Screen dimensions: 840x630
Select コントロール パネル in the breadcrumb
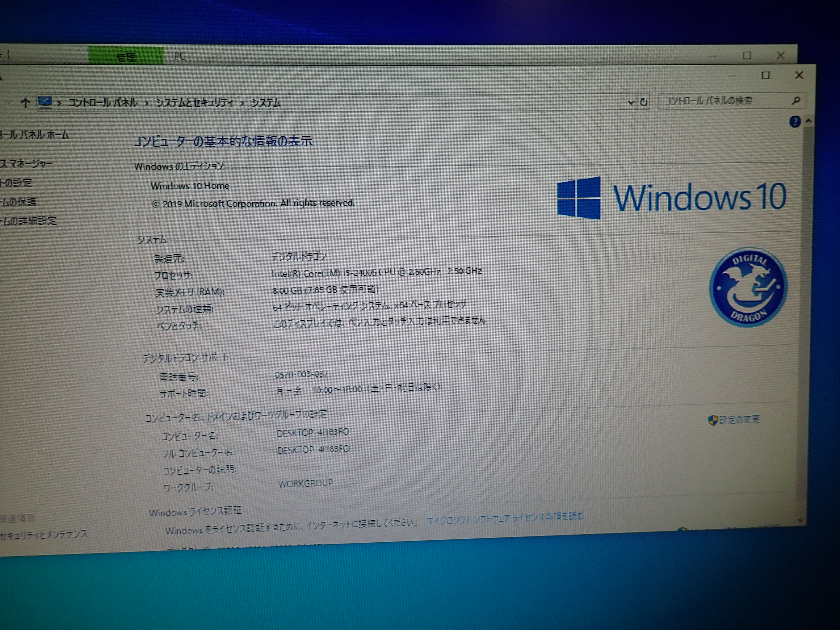103,102
